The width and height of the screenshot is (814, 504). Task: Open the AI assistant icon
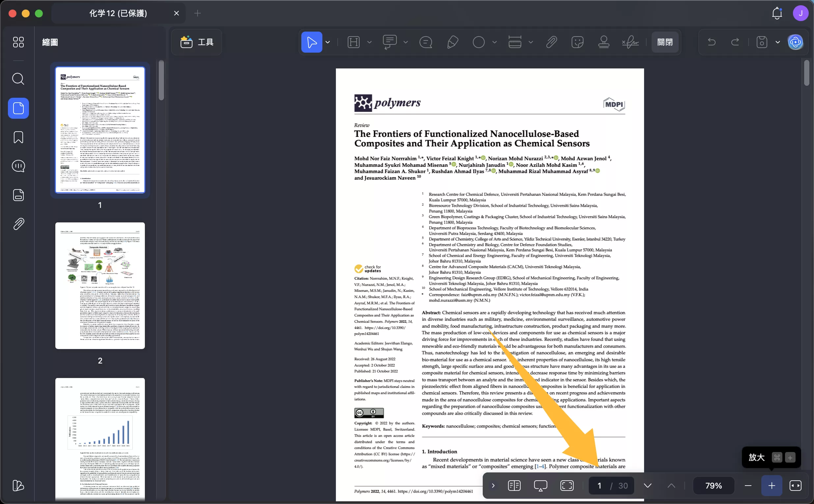(x=795, y=42)
